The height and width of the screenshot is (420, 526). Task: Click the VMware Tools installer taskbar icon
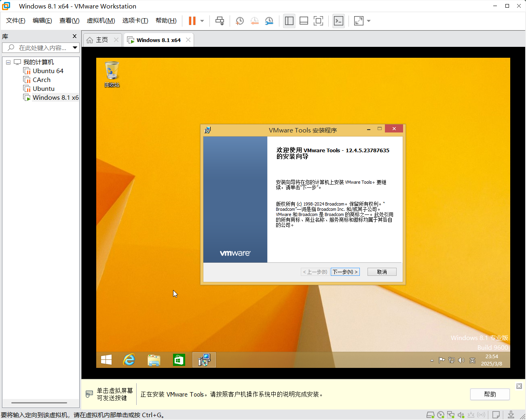point(204,360)
